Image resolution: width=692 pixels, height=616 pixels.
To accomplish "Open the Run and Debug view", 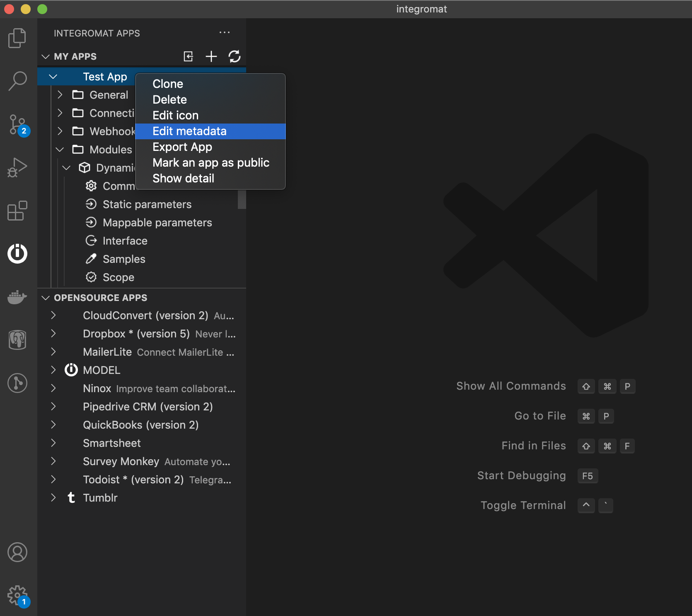I will (x=17, y=167).
